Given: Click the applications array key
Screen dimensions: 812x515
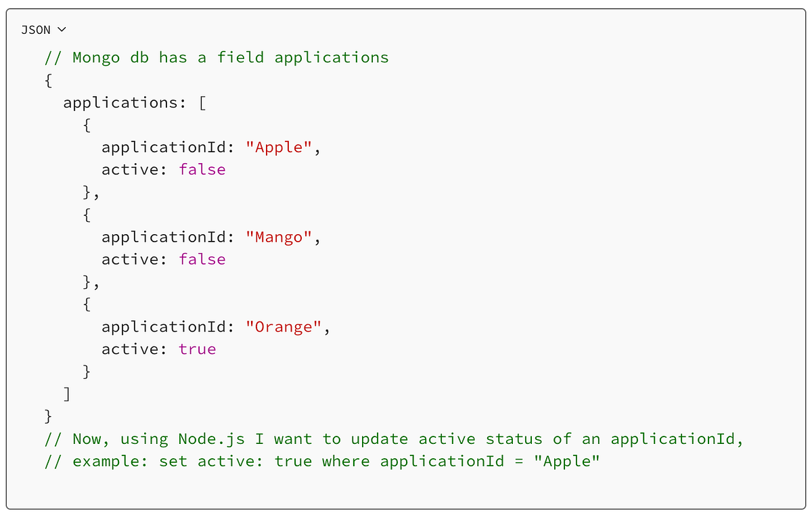Looking at the screenshot, I should [x=120, y=102].
